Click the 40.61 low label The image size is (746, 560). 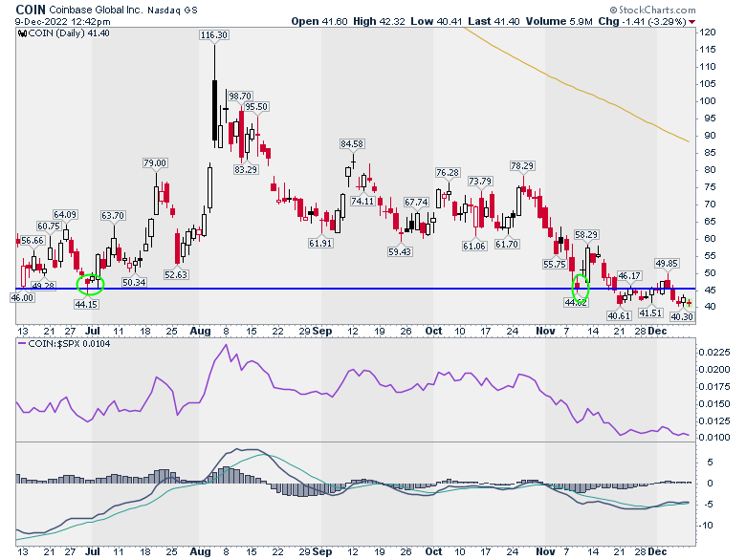[619, 315]
